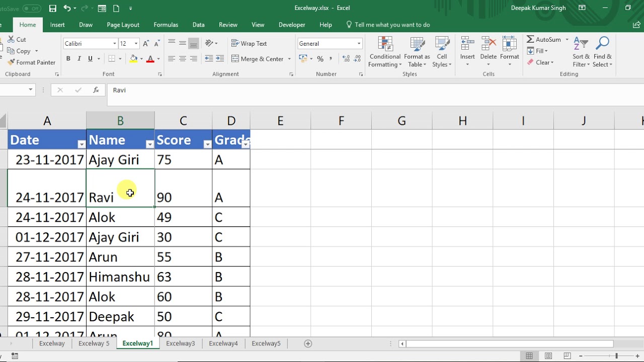Select cell containing Himanshu
The width and height of the screenshot is (644, 362).
coord(120,277)
